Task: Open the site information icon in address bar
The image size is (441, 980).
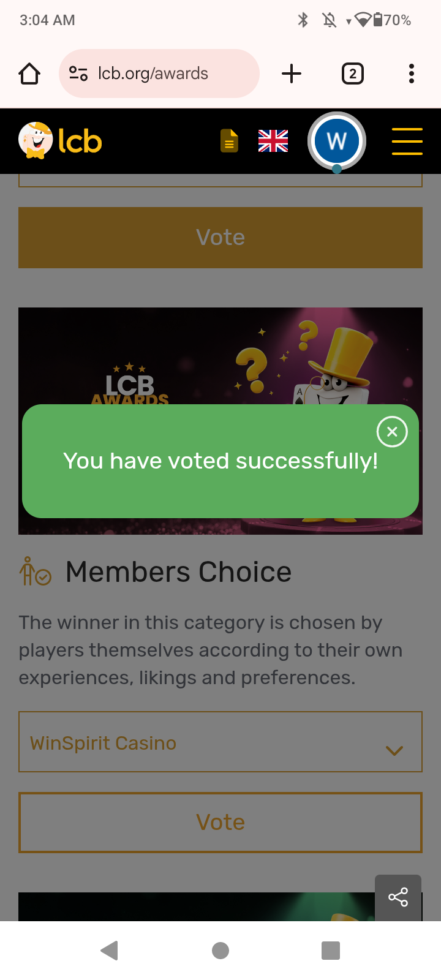Action: (78, 74)
